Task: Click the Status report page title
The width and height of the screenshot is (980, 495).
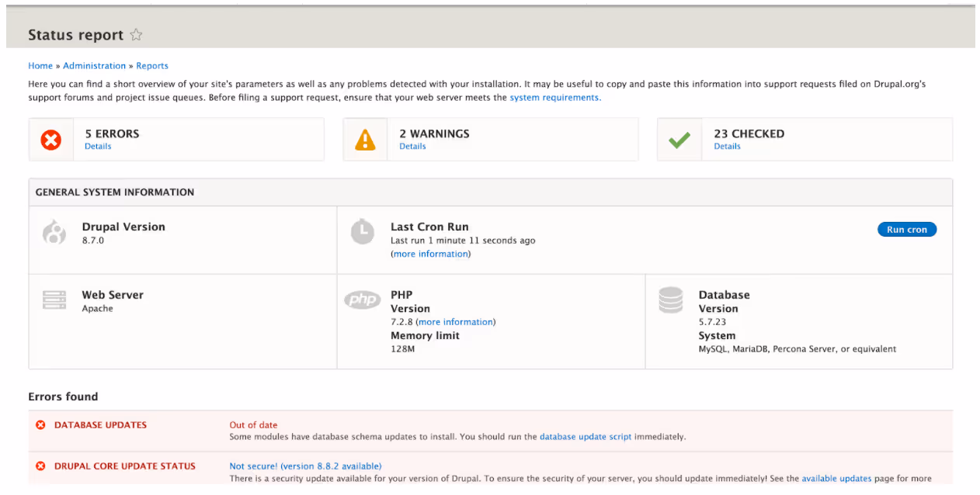Action: (x=76, y=35)
